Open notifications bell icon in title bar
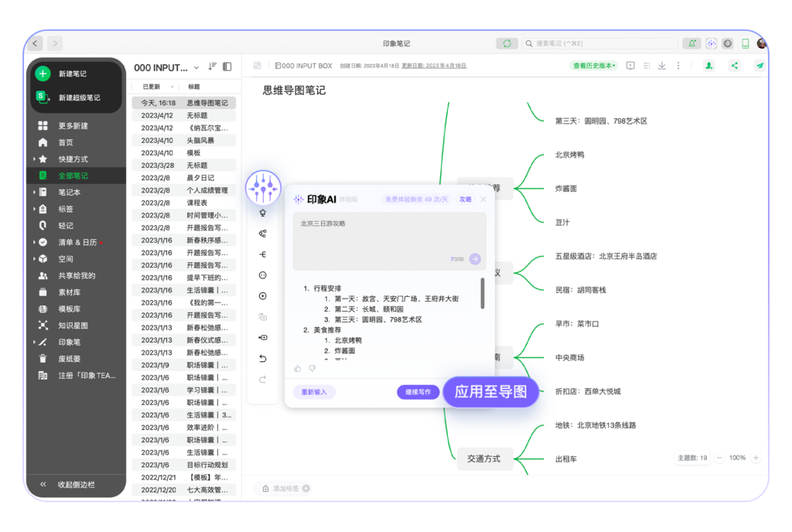The image size is (792, 532). coord(691,43)
